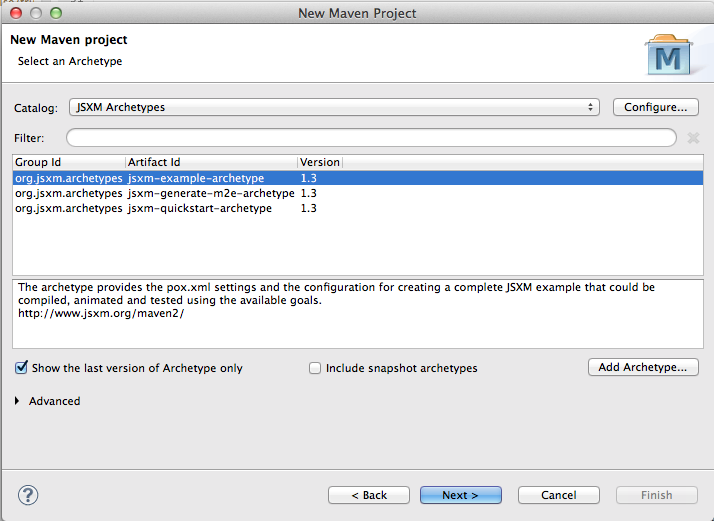Viewport: 714px width, 521px height.
Task: Sort by Artifact Id column header
Action: [210, 162]
